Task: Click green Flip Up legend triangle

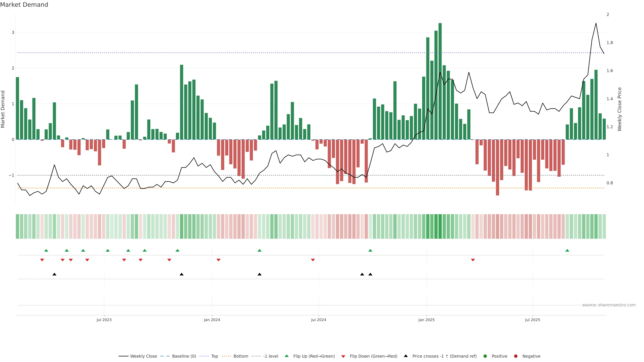Action: pyautogui.click(x=287, y=356)
